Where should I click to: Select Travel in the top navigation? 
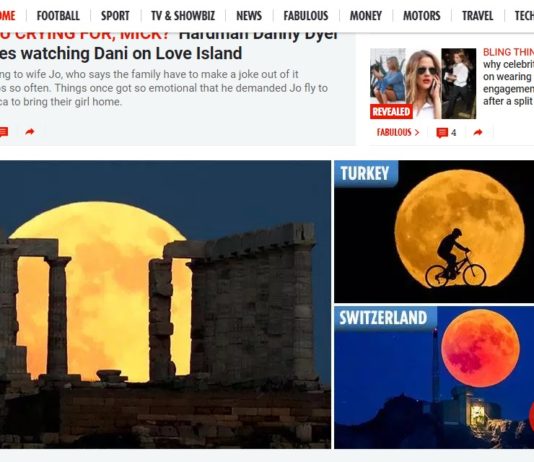(477, 16)
